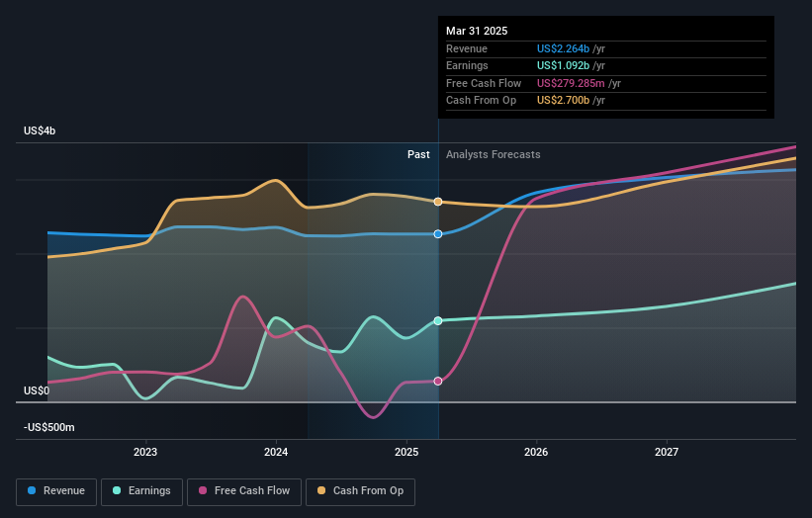Click the Earnings row label in tooltip
The width and height of the screenshot is (812, 518).
coord(467,65)
